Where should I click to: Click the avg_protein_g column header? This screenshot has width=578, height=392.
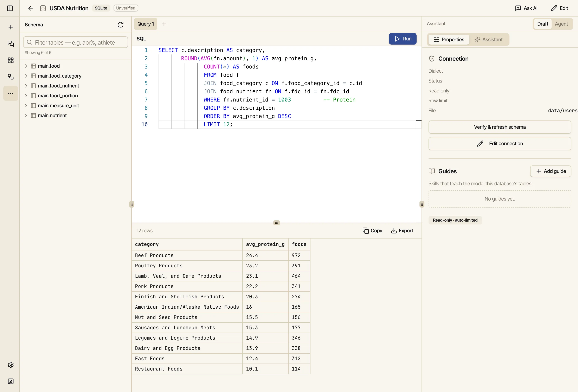(x=265, y=244)
